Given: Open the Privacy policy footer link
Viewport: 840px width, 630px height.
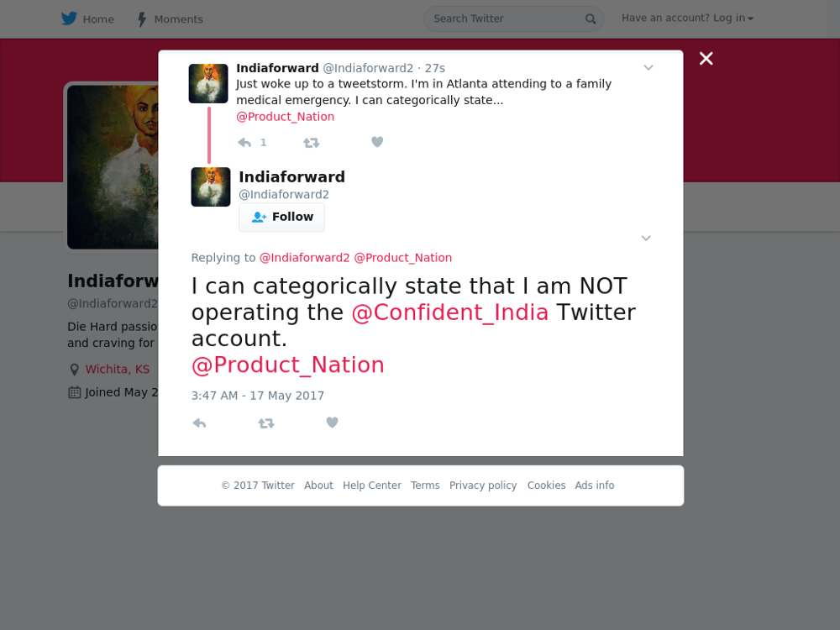Looking at the screenshot, I should (483, 486).
